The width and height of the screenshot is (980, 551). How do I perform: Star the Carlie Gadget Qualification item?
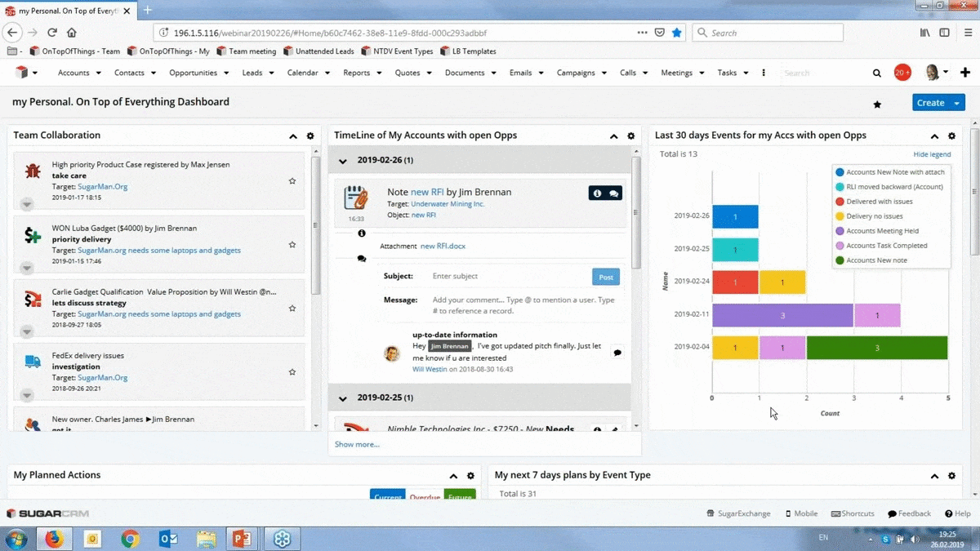pos(292,309)
